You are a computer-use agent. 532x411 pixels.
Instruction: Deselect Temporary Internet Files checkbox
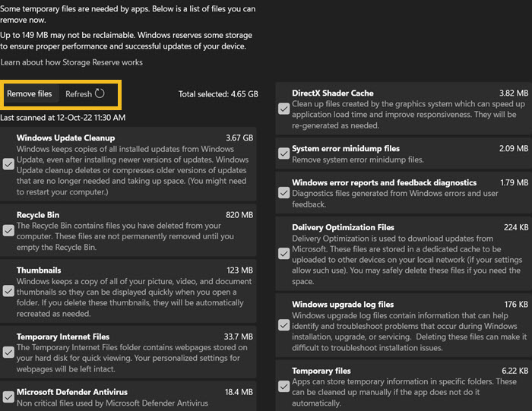click(x=8, y=352)
